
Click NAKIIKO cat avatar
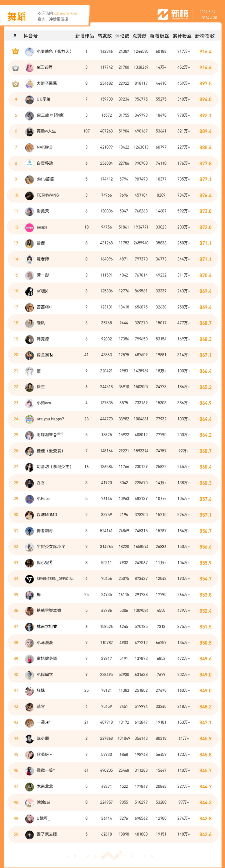tap(30, 148)
